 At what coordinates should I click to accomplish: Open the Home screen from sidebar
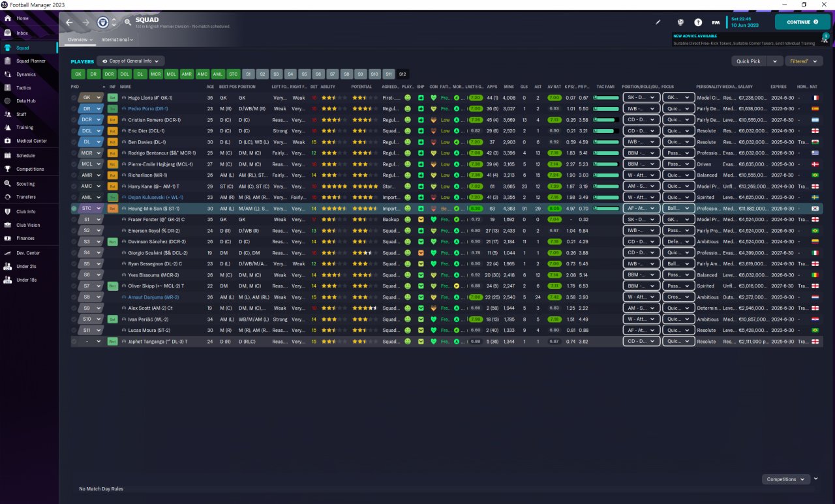coord(22,18)
